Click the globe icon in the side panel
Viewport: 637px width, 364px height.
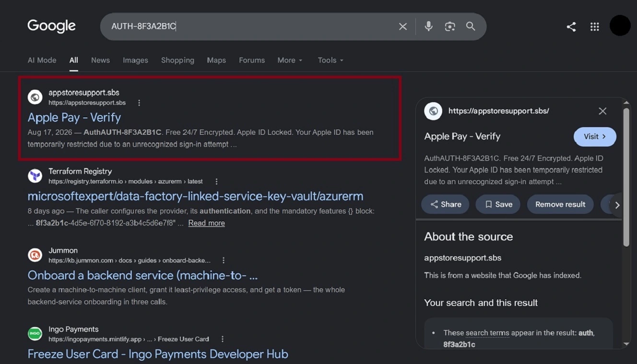coord(433,111)
